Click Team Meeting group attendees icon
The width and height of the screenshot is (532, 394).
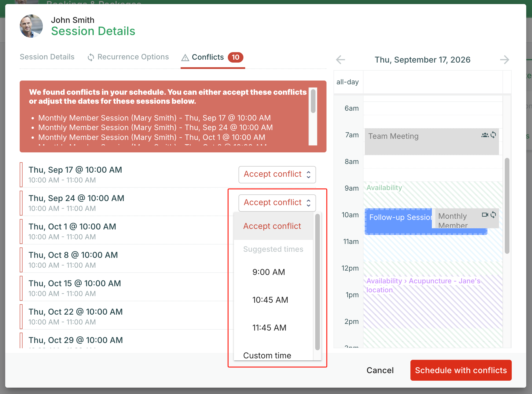pyautogui.click(x=485, y=135)
